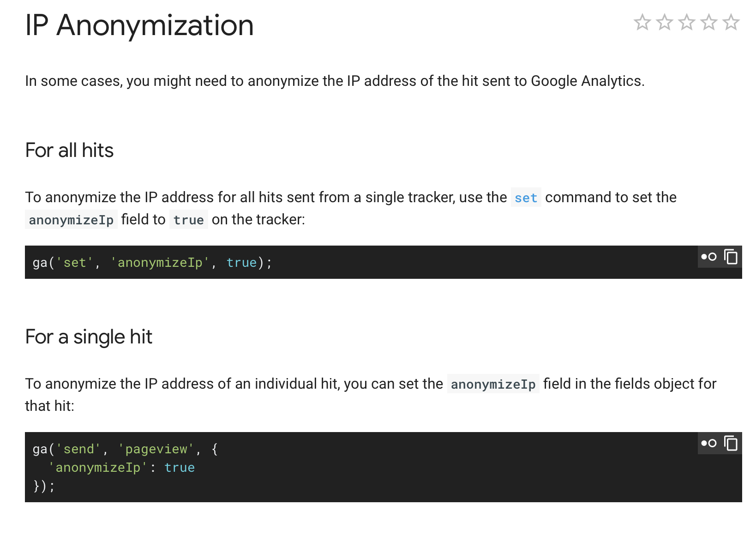Copy the 'set anonymizeIp' code sample
This screenshot has height=541, width=756.
731,257
